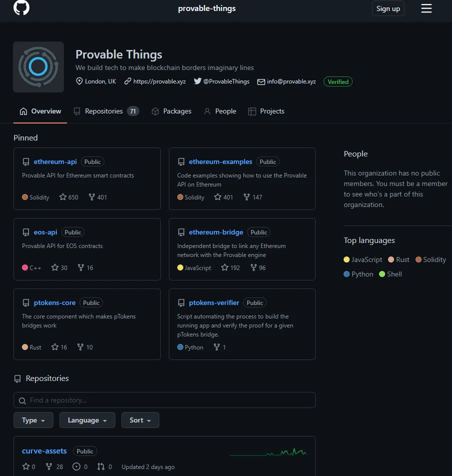
Task: Click the 192 stars icon on ethereum-bridge
Action: 225,267
